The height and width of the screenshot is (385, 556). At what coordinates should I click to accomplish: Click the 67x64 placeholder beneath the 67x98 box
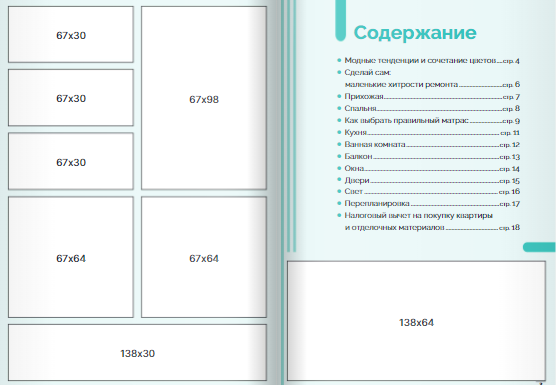[204, 257]
